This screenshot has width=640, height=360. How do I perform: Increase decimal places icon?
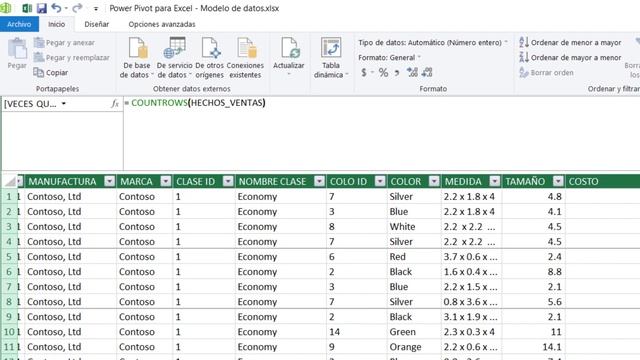(412, 73)
